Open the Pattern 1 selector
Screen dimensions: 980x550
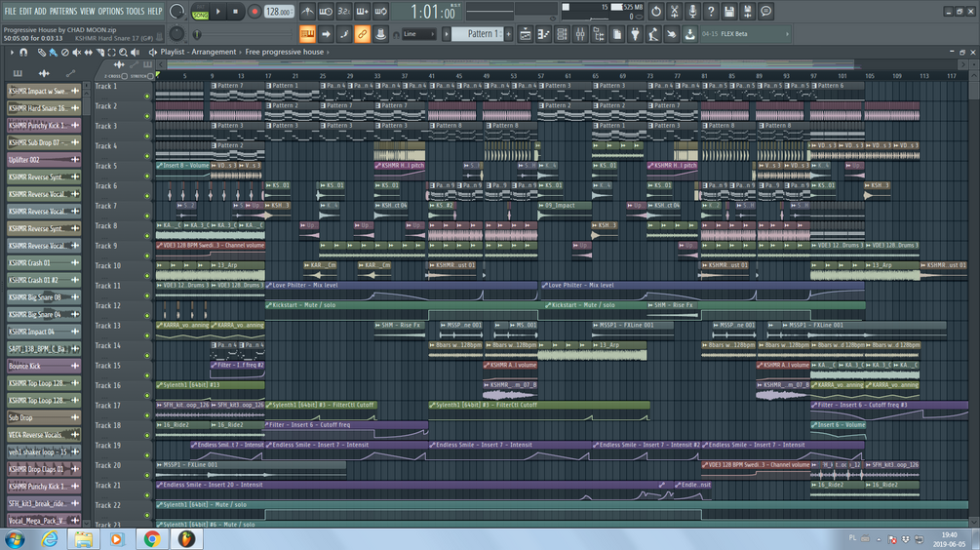480,34
